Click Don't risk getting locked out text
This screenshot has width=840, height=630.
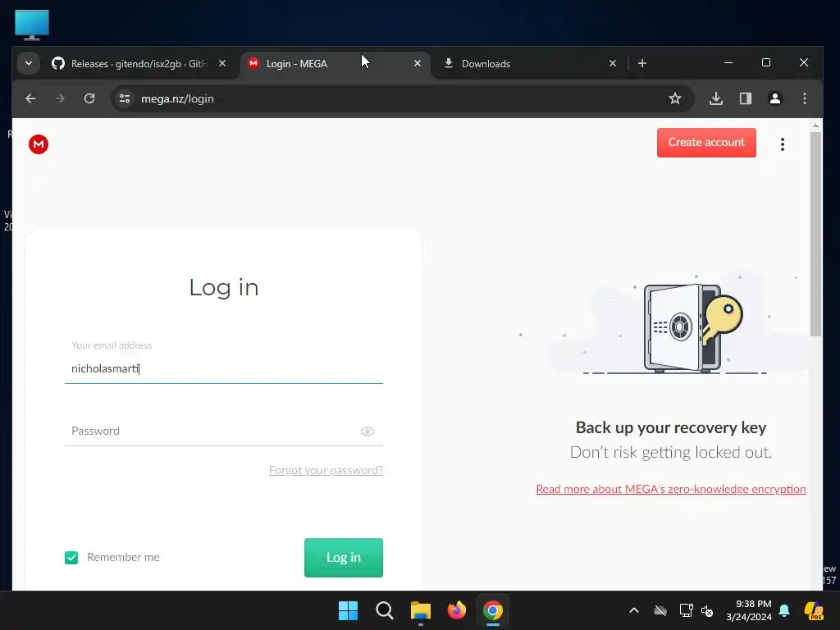pyautogui.click(x=671, y=453)
